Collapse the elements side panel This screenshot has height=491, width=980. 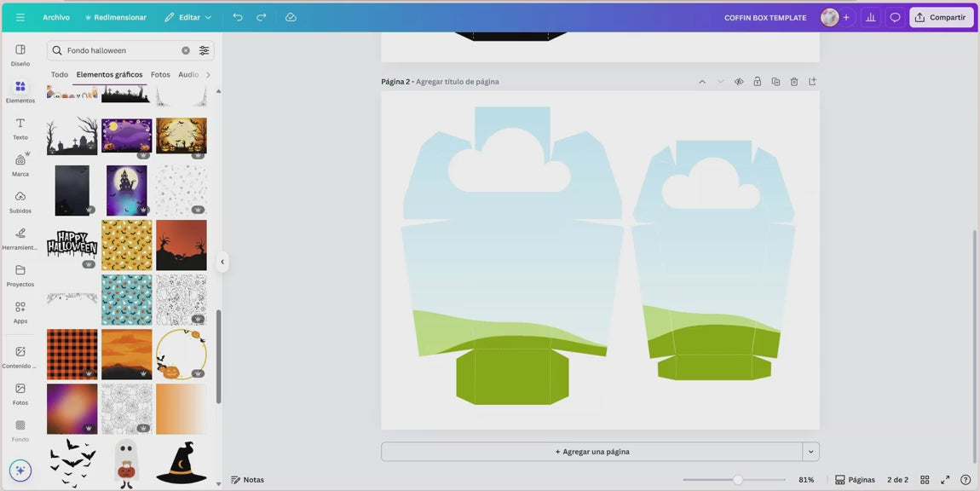point(222,262)
